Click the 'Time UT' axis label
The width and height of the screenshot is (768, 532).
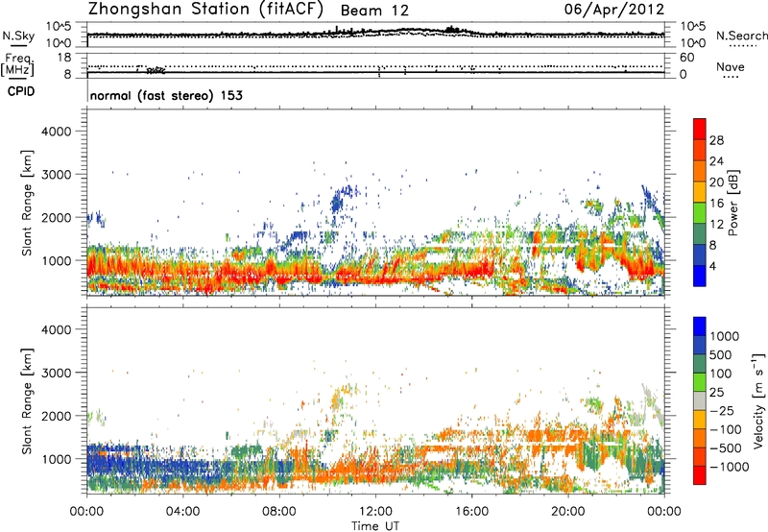point(375,526)
